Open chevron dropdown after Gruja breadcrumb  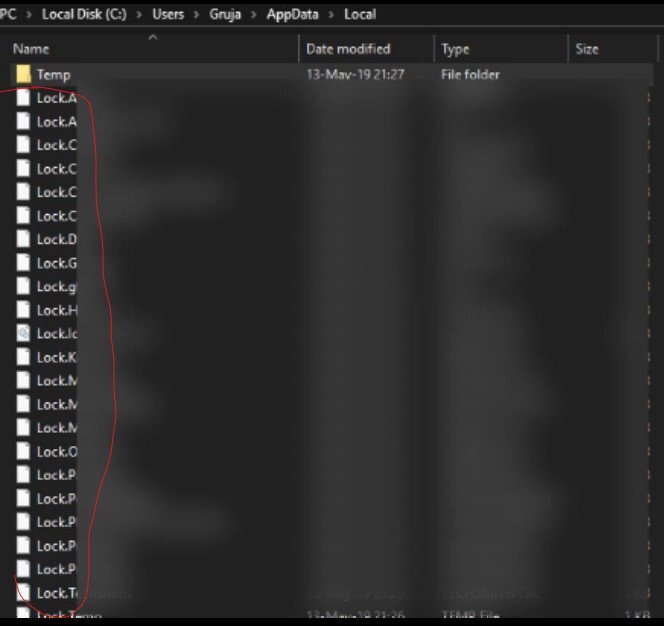tap(255, 15)
